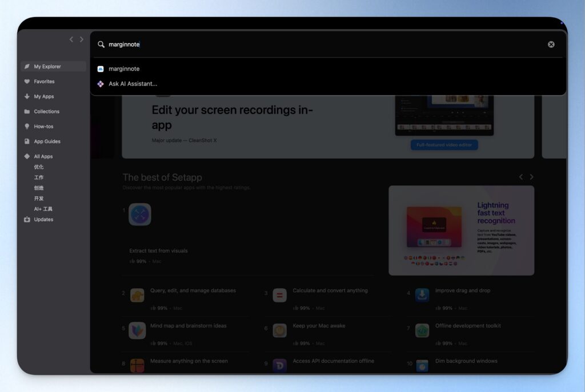
Task: Click the All Apps diamond icon
Action: tap(27, 156)
